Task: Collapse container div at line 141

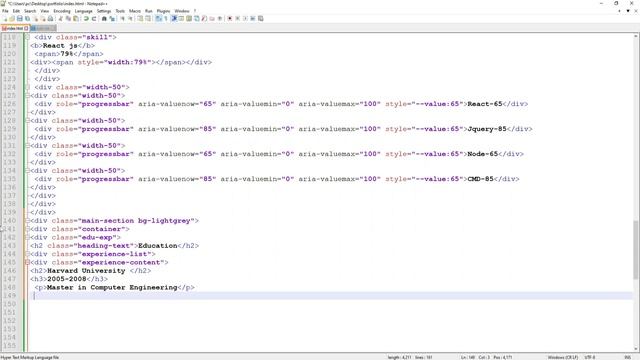Action: 27,229
